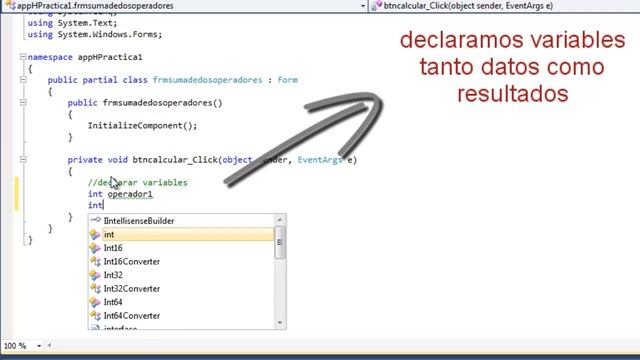Click the struct icon beside Int32
The width and height of the screenshot is (640, 360).
click(x=95, y=275)
